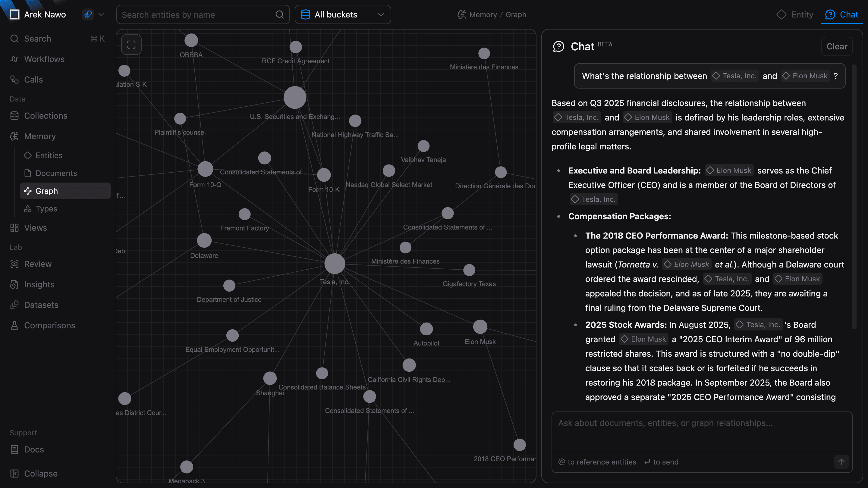Select the Plaintiff's counsel graph node
Screen dimensions: 868x488
(180, 119)
